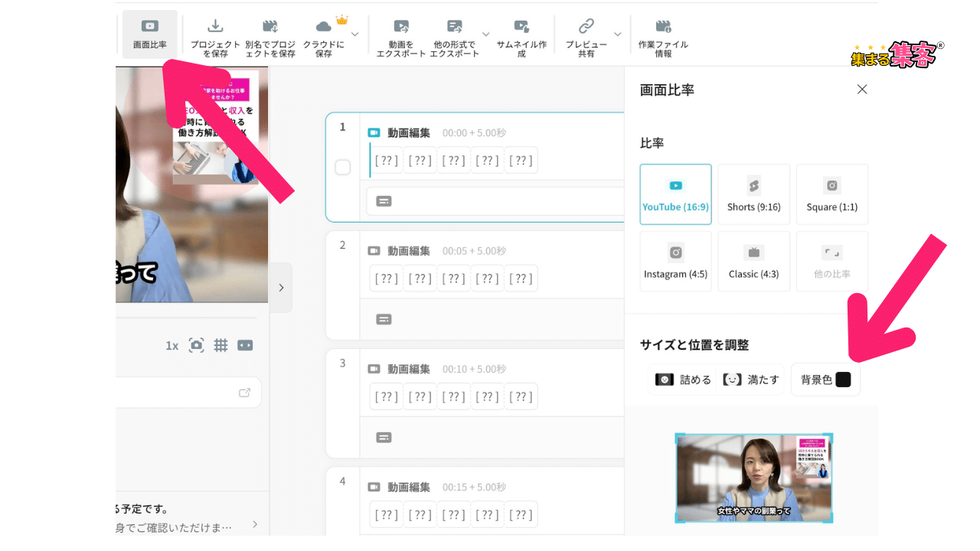980x551 pixels.
Task: Click last [??] word chip in clip 2
Action: 521,279
